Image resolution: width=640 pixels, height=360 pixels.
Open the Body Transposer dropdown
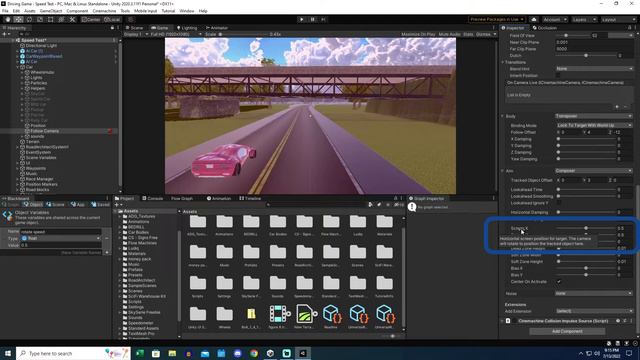pos(594,116)
